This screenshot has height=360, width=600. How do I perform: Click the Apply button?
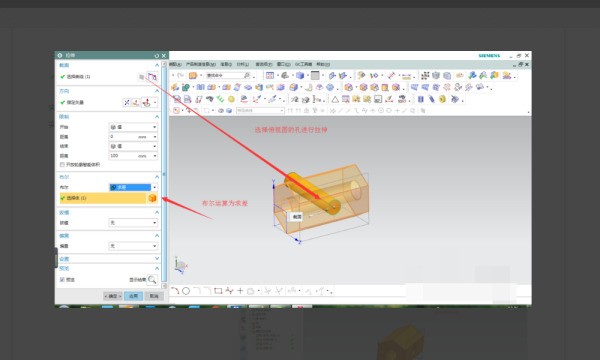pos(133,296)
